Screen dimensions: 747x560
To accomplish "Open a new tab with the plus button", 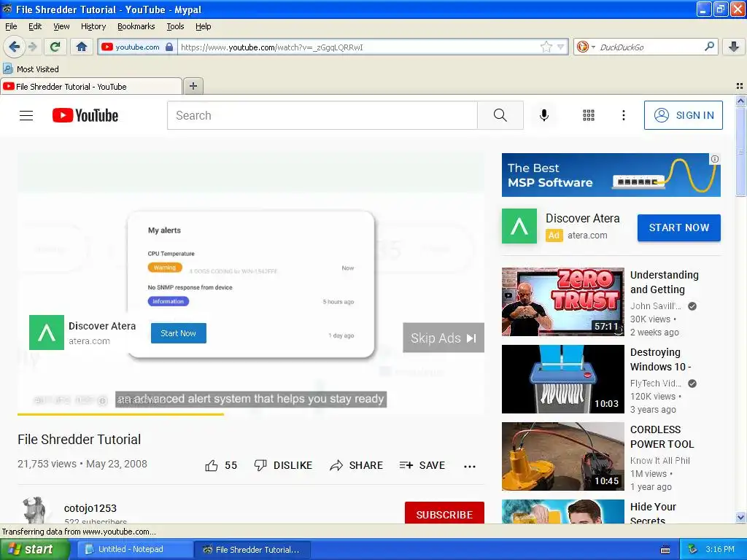I will coord(193,86).
